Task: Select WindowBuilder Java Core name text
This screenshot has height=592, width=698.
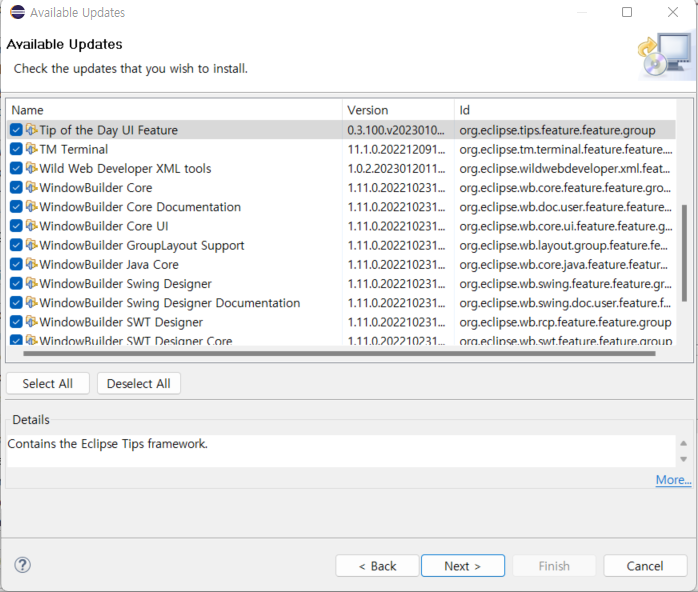Action: coord(109,264)
